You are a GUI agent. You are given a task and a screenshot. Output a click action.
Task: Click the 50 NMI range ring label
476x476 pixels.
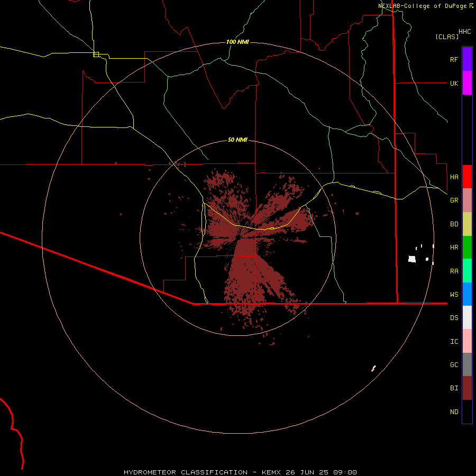click(237, 140)
